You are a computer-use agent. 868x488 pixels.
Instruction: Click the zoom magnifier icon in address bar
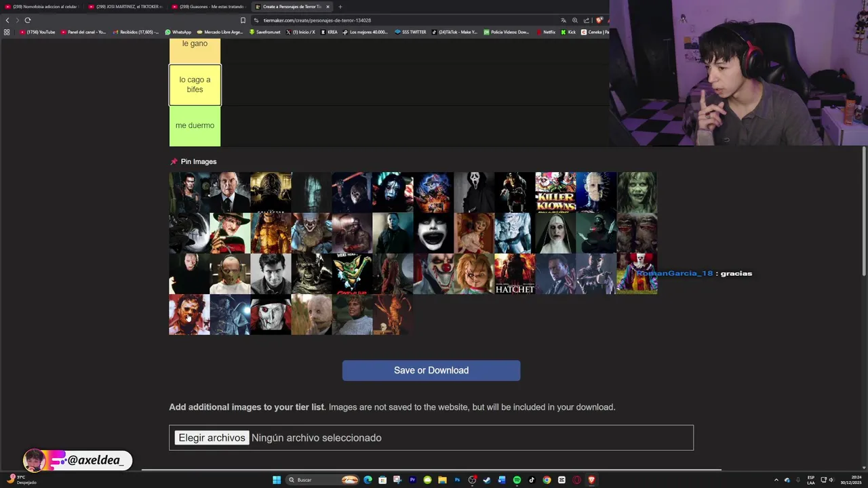click(575, 20)
